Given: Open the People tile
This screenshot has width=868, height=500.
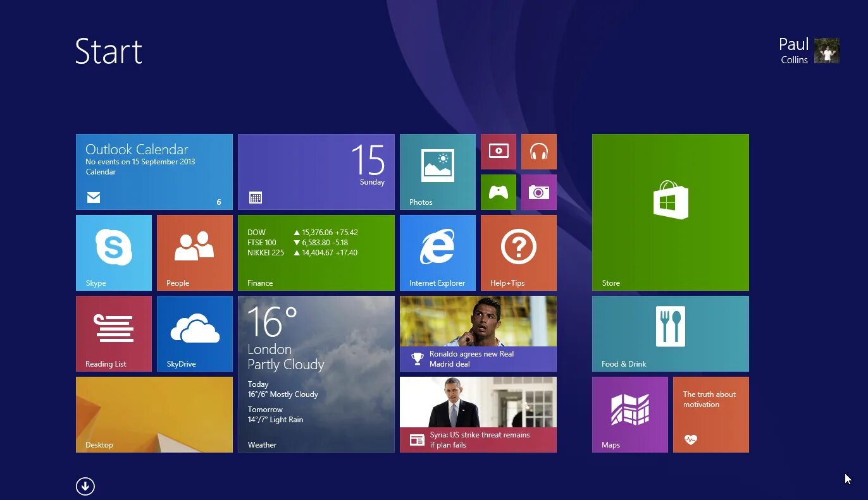Looking at the screenshot, I should [195, 253].
